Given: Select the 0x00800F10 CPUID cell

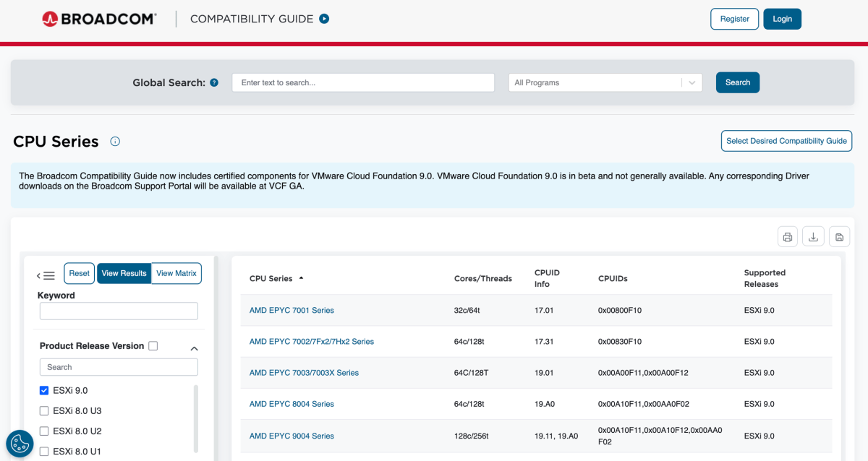Looking at the screenshot, I should 620,311.
